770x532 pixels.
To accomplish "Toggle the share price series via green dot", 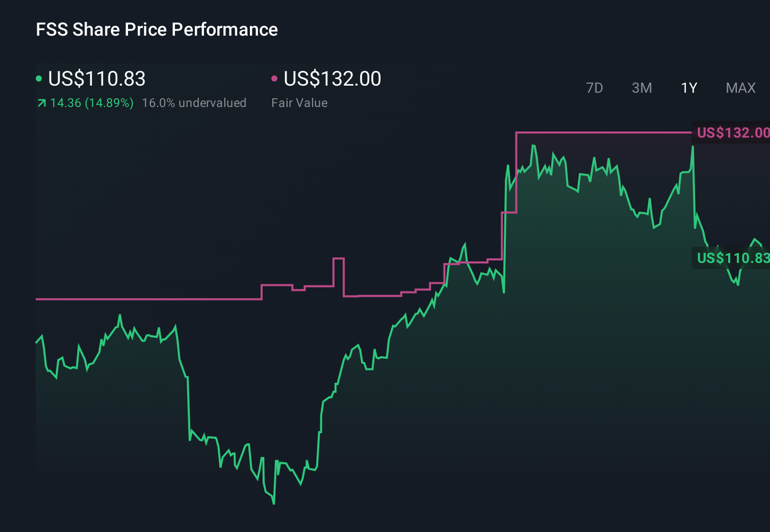I will pos(39,78).
